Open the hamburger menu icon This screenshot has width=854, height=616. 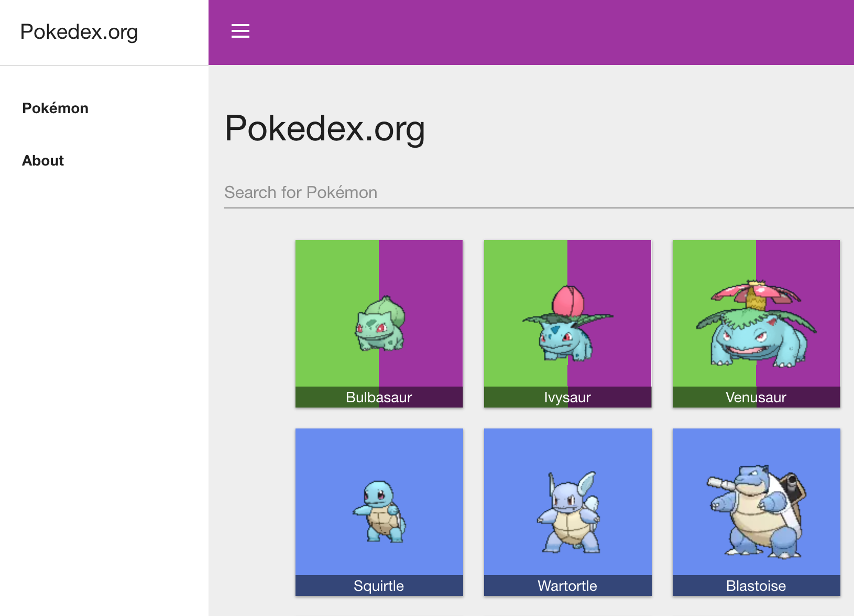[240, 31]
